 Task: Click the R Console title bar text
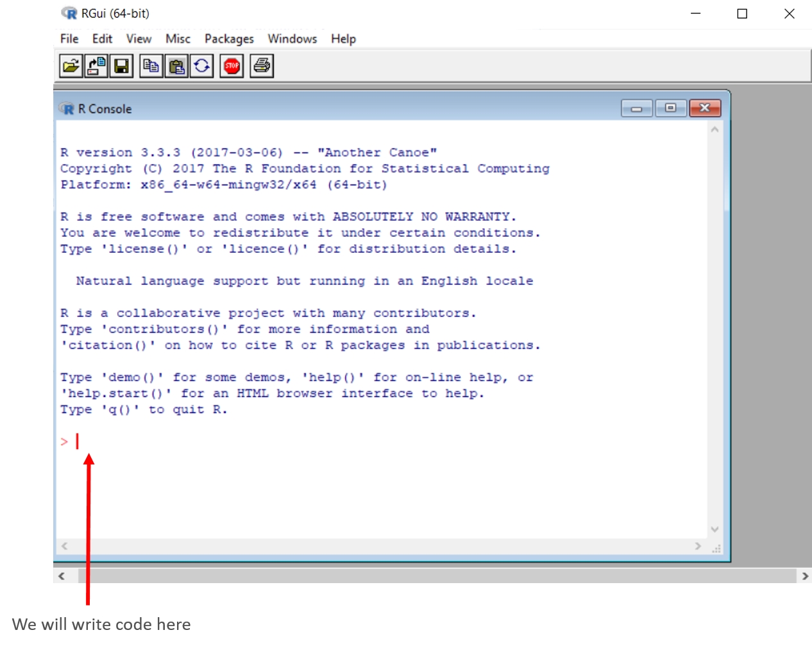105,109
